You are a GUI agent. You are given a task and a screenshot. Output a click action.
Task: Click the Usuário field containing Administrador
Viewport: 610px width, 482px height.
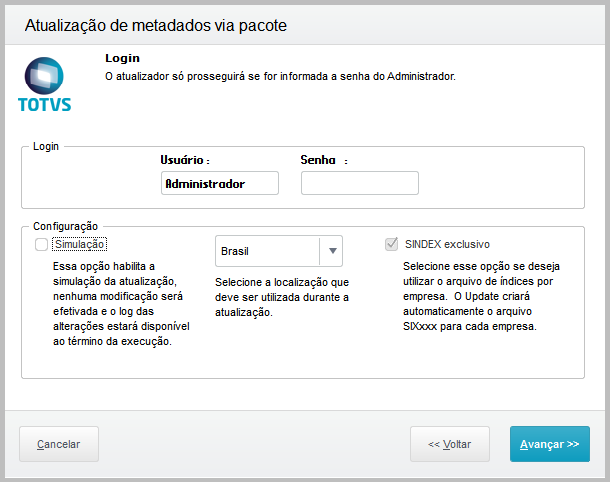[220, 184]
